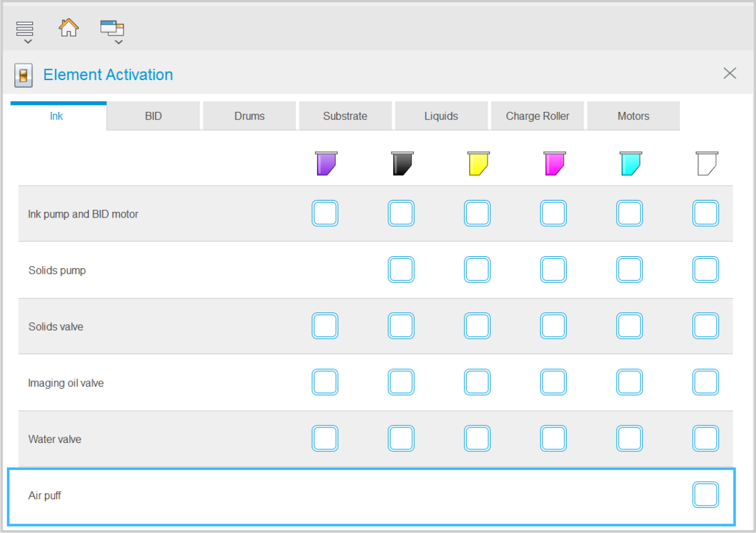Turn on Water valve for cyan ink

[x=629, y=438]
